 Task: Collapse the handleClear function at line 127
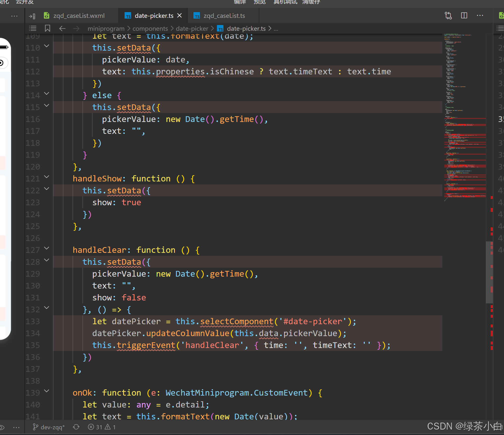47,248
